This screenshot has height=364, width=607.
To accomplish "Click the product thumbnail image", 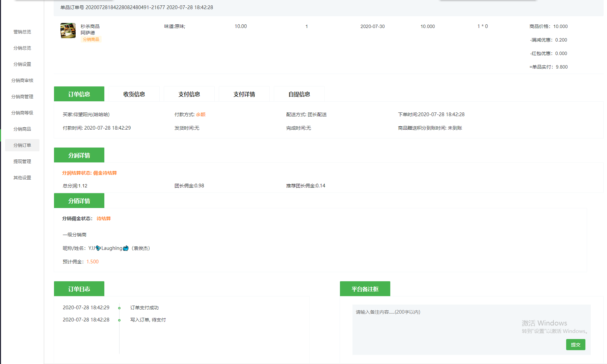I will pos(68,31).
